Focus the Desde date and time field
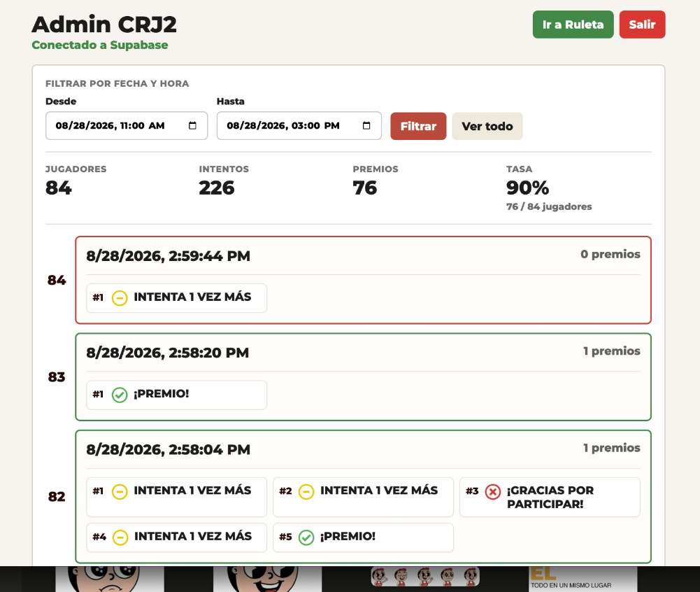Image resolution: width=700 pixels, height=592 pixels. [x=127, y=125]
